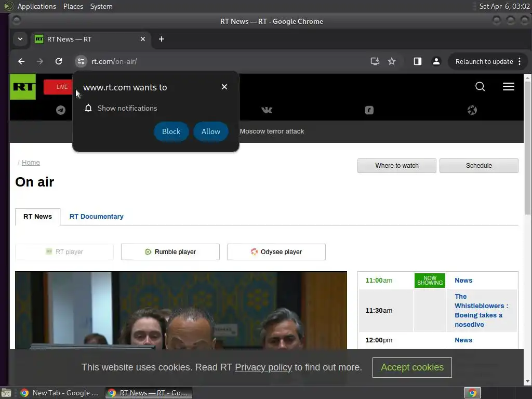
Task: Open the 12:00pm News schedule entry
Action: coord(463,340)
